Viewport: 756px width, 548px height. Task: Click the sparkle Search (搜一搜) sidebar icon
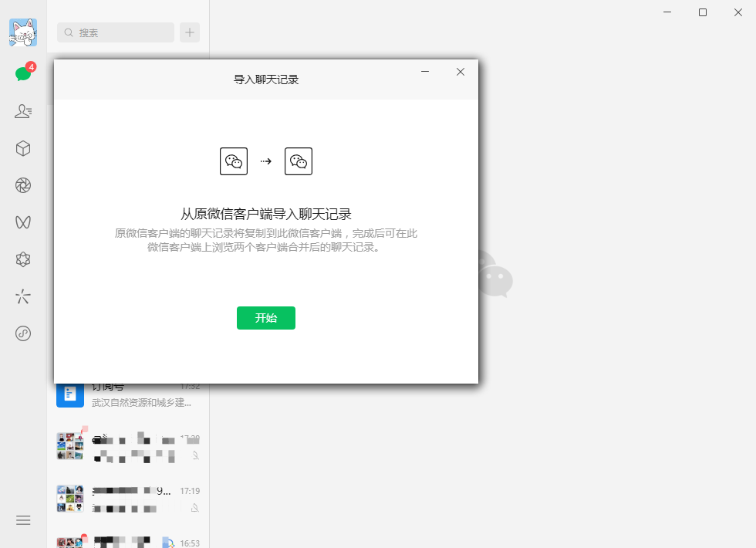click(x=22, y=296)
